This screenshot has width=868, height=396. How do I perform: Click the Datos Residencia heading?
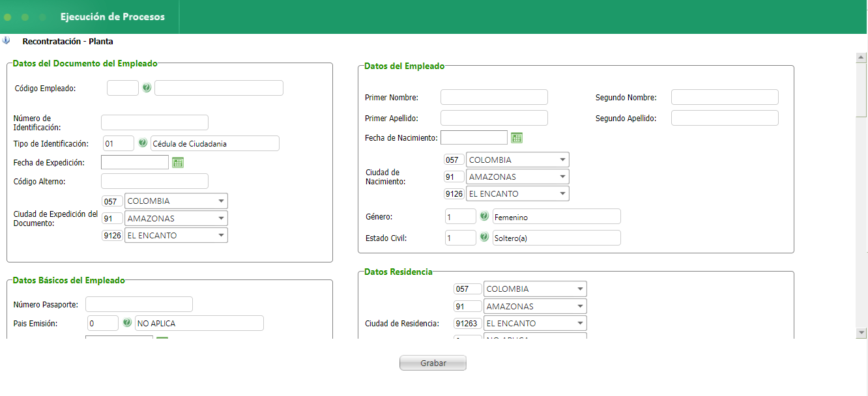click(x=398, y=272)
